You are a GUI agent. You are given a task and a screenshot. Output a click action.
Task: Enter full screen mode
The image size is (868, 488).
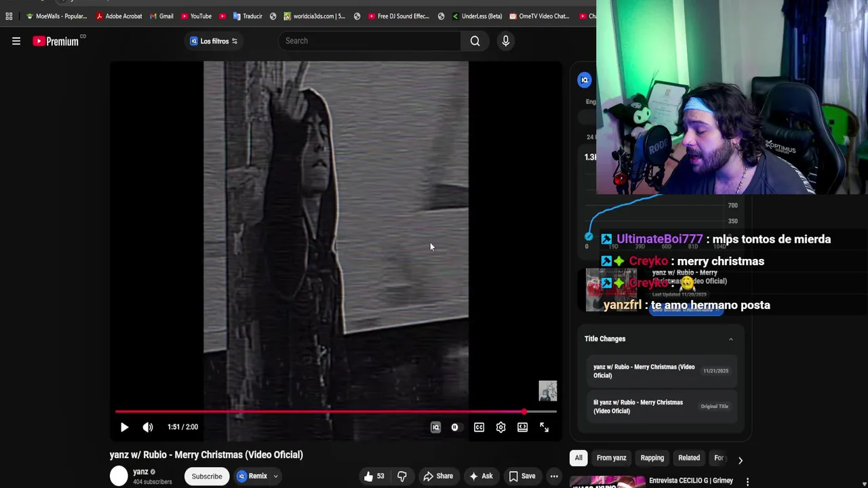coord(544,427)
